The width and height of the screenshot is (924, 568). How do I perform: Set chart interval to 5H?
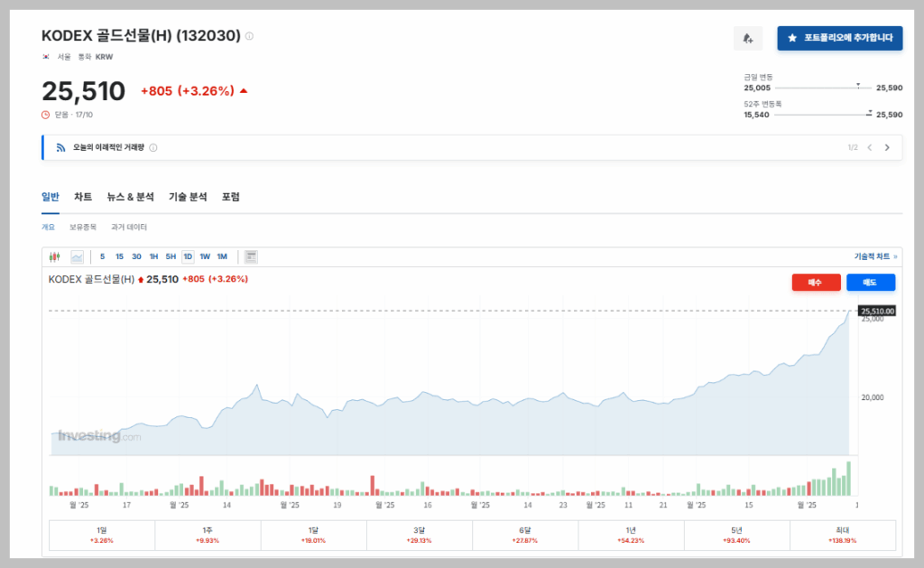(x=171, y=256)
